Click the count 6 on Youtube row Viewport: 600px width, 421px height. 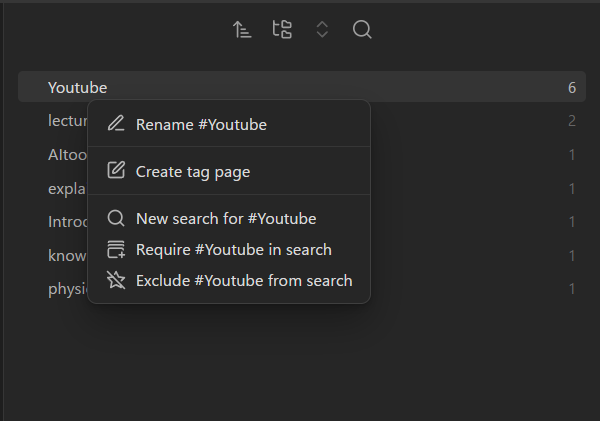[x=572, y=88]
